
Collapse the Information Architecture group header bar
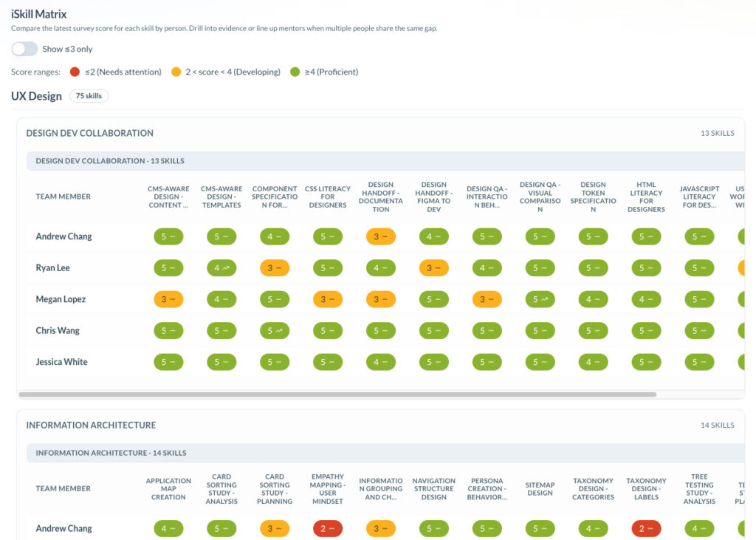(111, 453)
